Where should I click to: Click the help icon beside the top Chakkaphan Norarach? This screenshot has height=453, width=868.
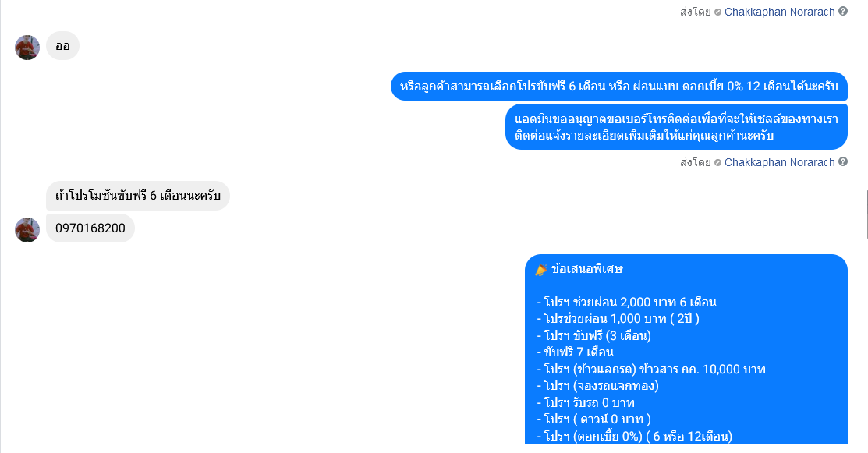click(x=842, y=11)
